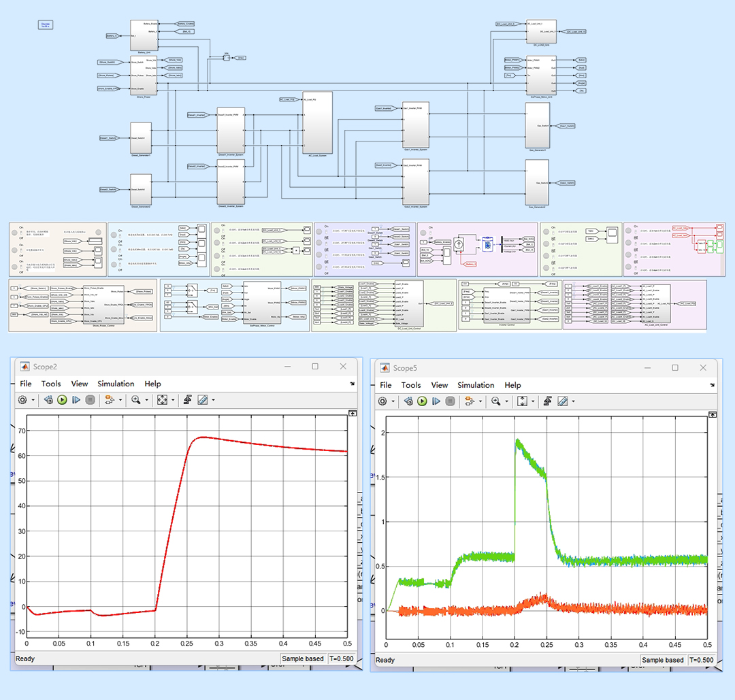Expand highlight block dropdown arrow in Scope2

point(120,400)
